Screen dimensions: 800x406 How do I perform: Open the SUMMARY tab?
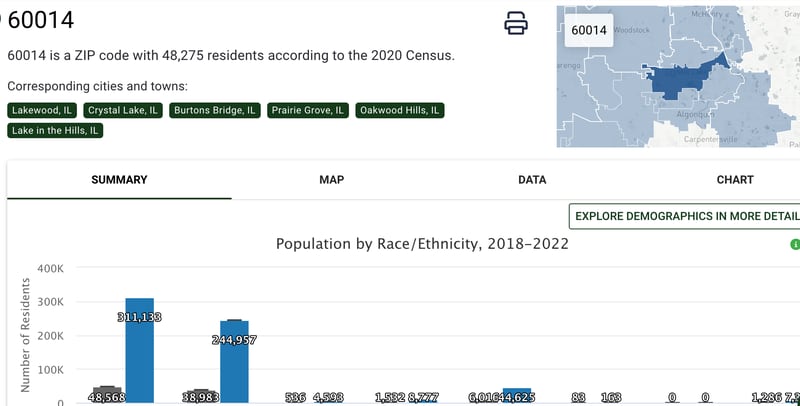[119, 180]
